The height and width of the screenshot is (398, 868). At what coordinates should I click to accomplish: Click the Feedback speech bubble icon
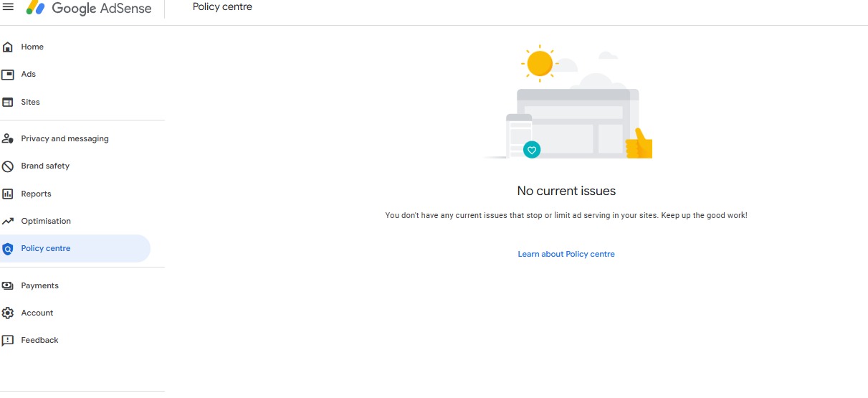(x=8, y=341)
